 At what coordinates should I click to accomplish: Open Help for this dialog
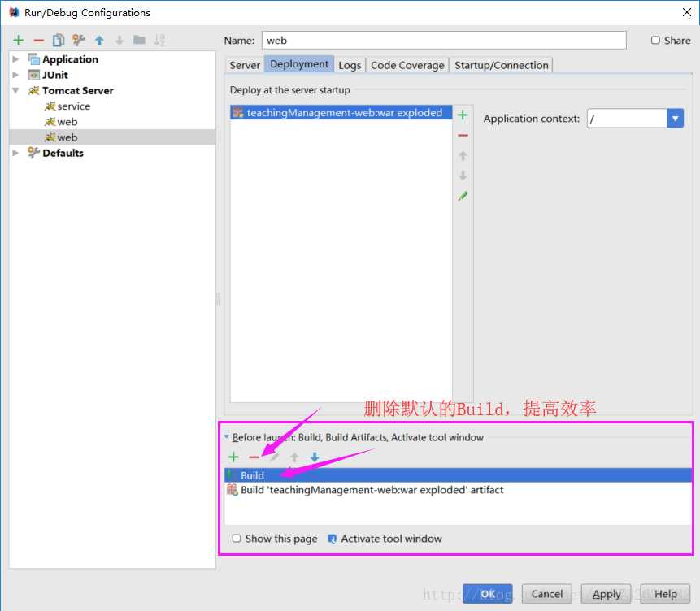tap(665, 594)
